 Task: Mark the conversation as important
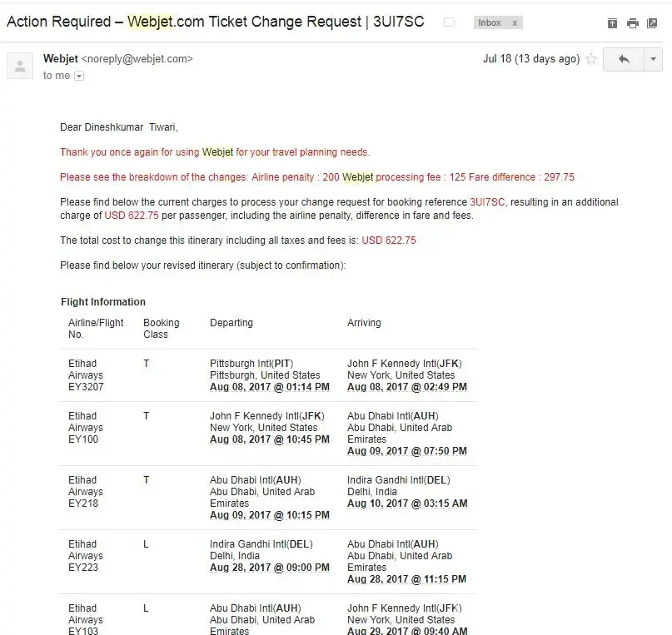[x=450, y=22]
